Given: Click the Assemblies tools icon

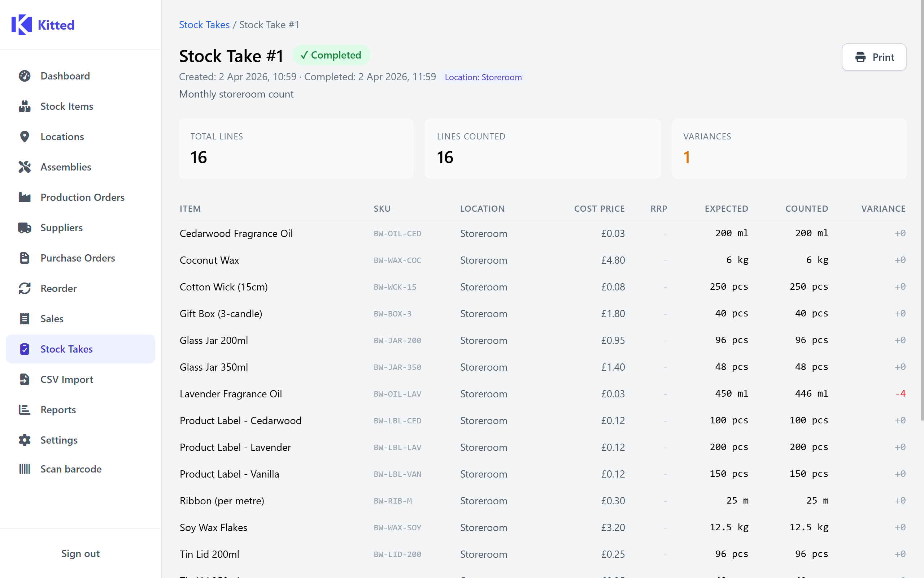Looking at the screenshot, I should pos(25,167).
